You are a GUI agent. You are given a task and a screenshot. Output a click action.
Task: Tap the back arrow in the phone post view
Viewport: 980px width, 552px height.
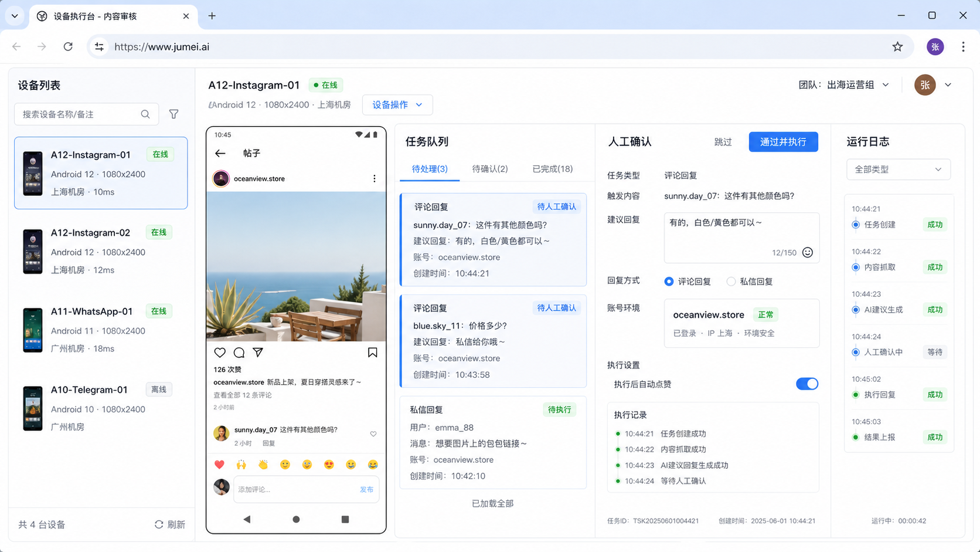tap(220, 153)
